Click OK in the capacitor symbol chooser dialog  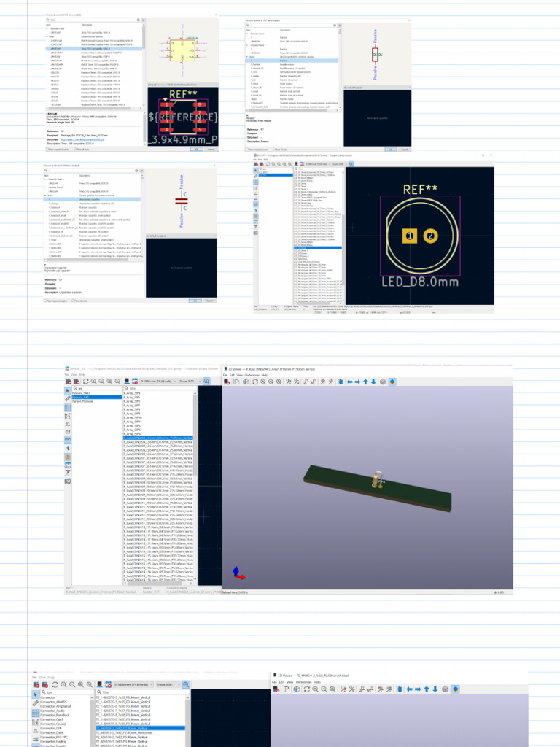195,301
